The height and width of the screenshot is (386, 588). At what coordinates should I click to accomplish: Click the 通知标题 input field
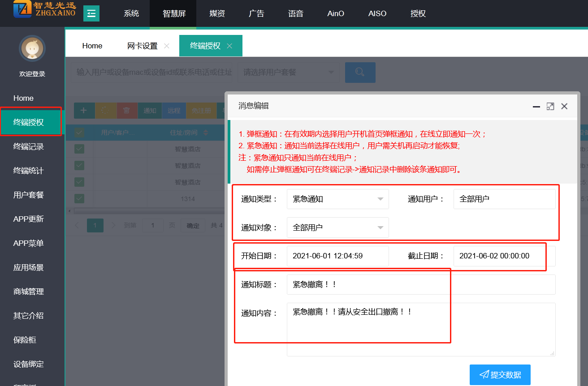click(420, 284)
